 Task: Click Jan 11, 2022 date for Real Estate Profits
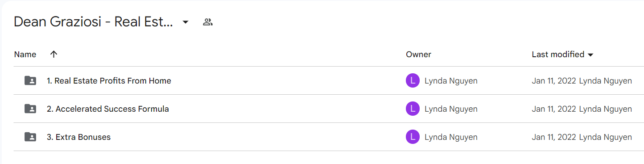tap(554, 81)
